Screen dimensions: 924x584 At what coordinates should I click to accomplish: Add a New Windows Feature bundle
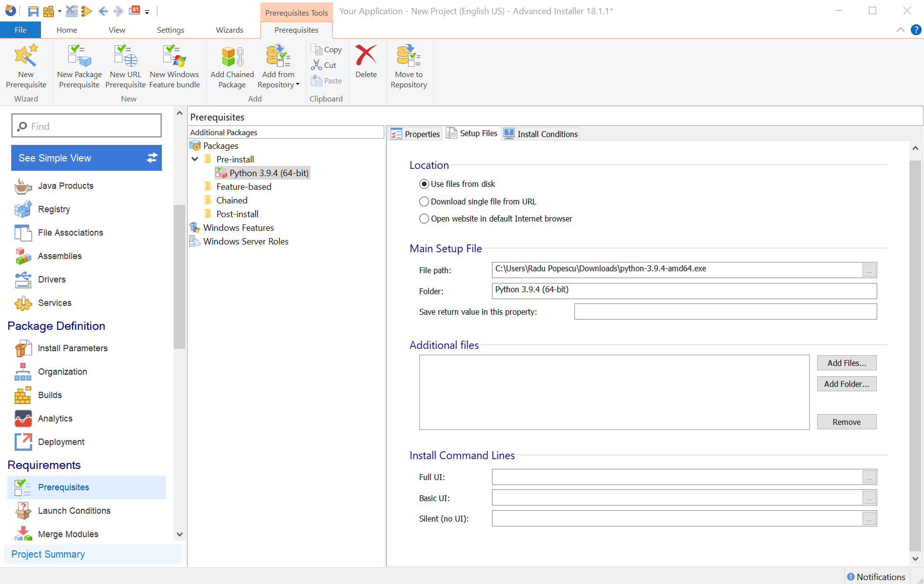(175, 66)
